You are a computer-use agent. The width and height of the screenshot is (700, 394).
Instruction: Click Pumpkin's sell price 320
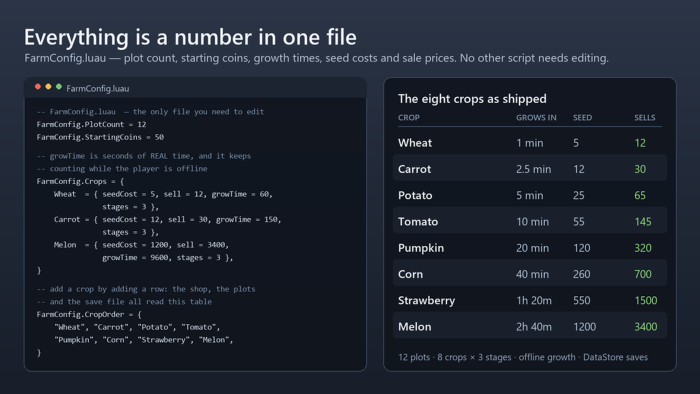(643, 248)
